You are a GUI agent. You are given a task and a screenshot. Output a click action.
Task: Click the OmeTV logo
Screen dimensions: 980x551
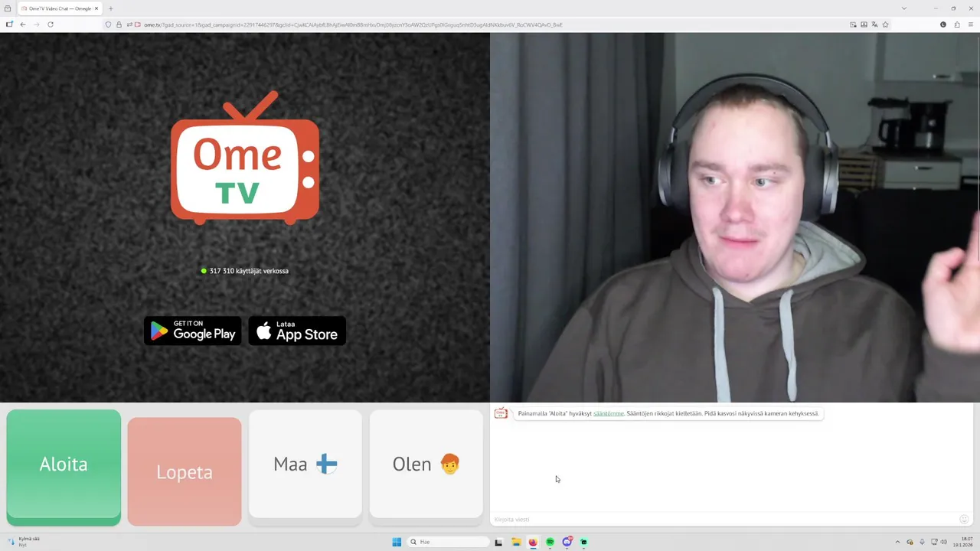(245, 158)
